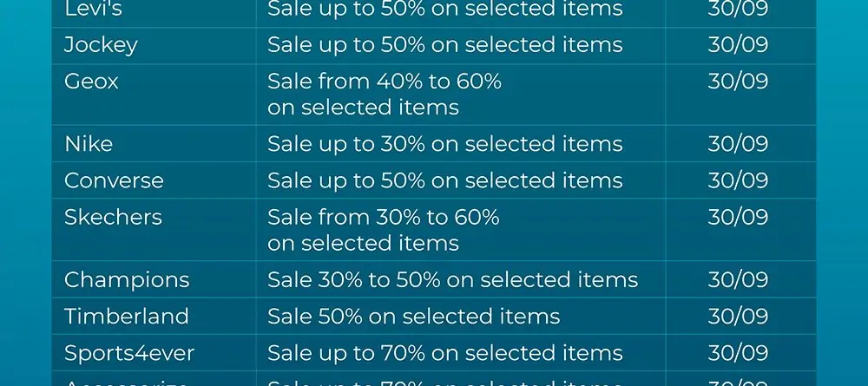Click the 30/09 date in Nike row
868x386 pixels.
click(738, 144)
